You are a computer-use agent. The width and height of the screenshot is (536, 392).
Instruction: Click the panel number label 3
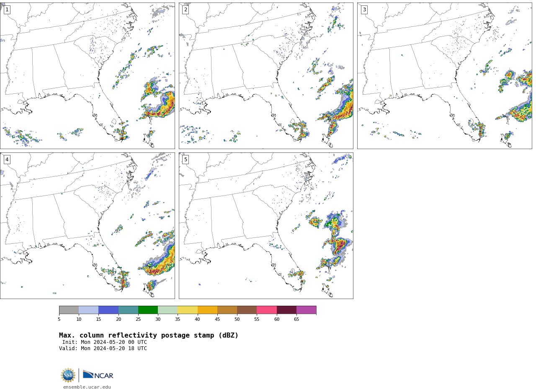[x=364, y=10]
